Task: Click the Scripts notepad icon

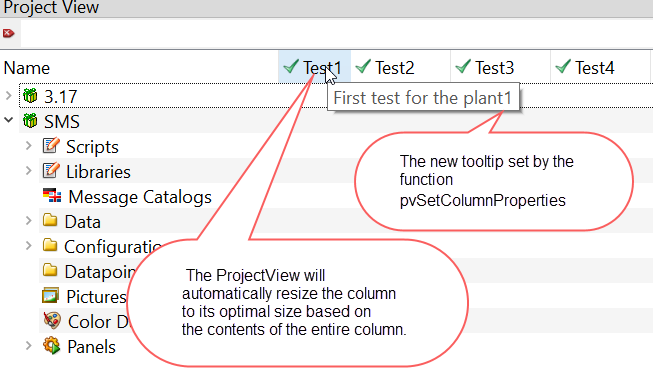Action: coord(51,146)
